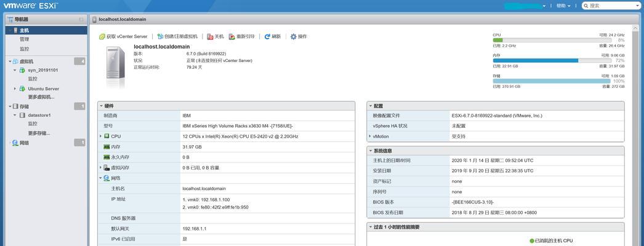Click the 内存 memory icon in the hardware table
644x246 pixels.
coord(107,147)
